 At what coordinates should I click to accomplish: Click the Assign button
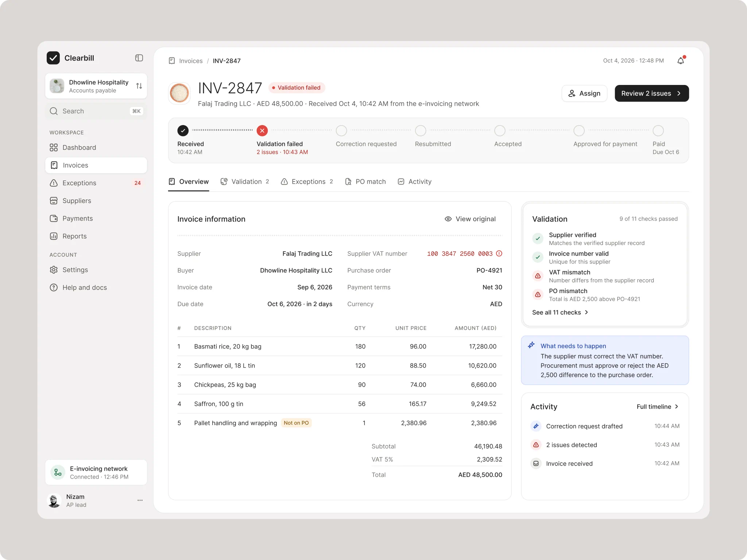click(584, 93)
